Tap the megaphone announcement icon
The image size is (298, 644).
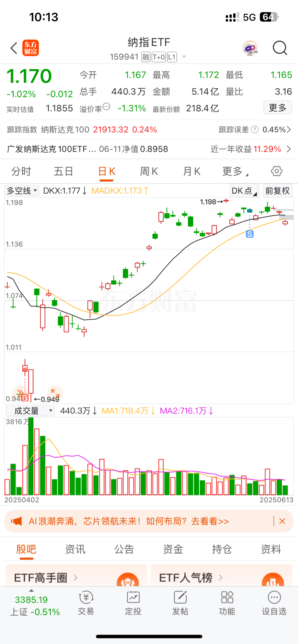click(17, 521)
